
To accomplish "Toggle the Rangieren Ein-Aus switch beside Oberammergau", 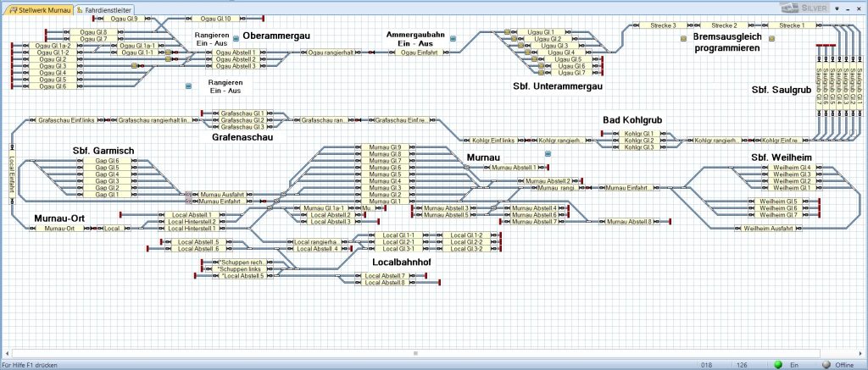I will point(236,39).
